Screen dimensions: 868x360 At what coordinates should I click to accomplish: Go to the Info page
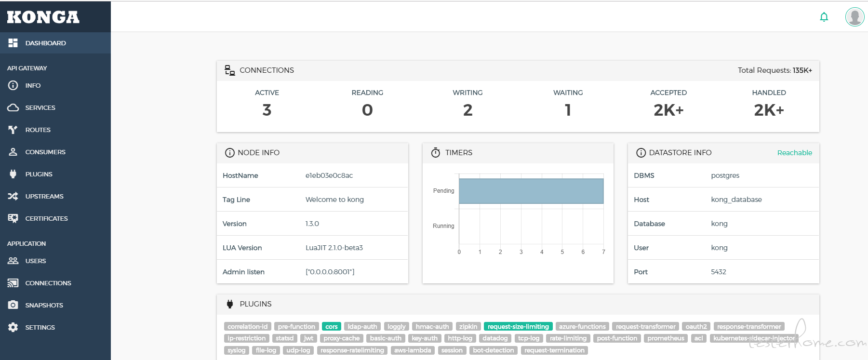[x=55, y=85]
